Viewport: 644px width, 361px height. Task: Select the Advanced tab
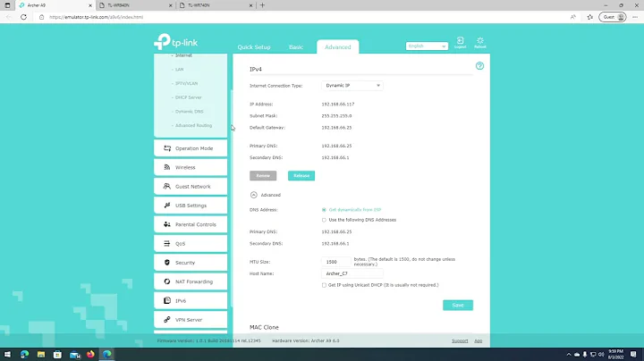tap(337, 46)
